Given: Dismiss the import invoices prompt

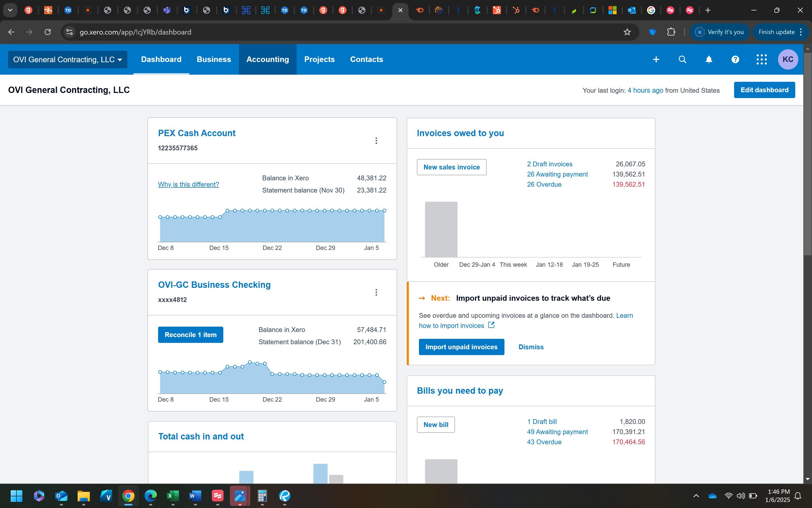Looking at the screenshot, I should coord(531,347).
